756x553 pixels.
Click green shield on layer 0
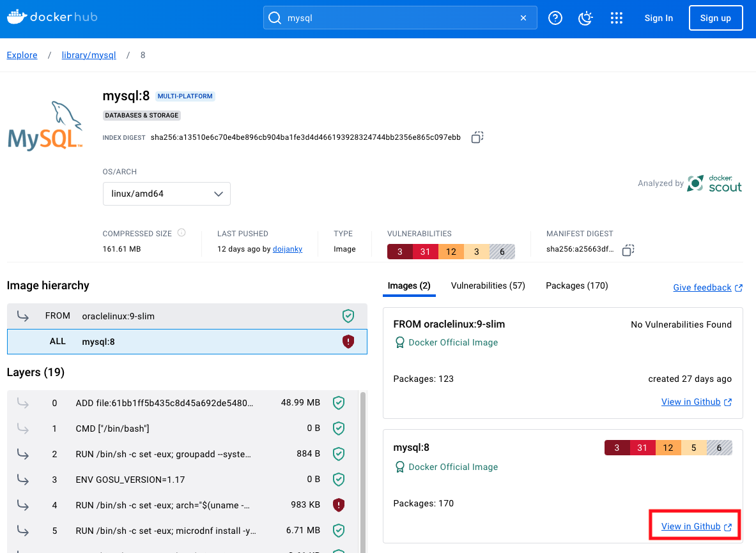pyautogui.click(x=339, y=403)
